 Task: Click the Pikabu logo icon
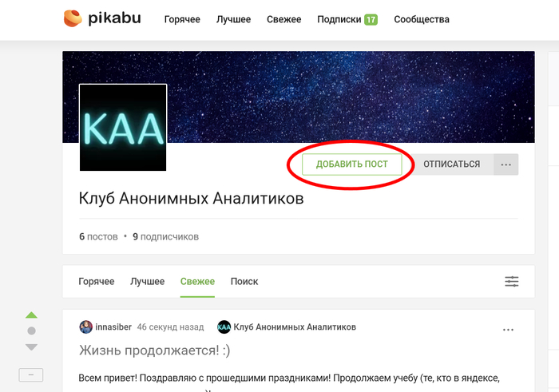(x=73, y=18)
